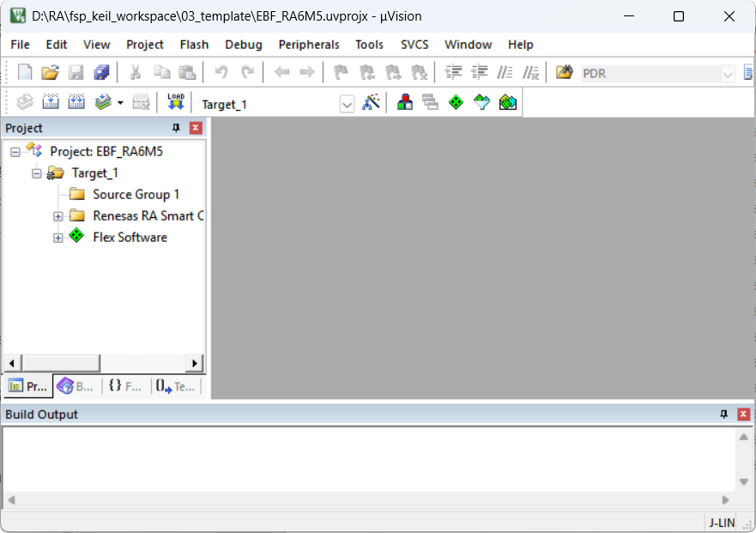This screenshot has width=756, height=533.
Task: Click the Undo arrow icon
Action: pos(221,72)
